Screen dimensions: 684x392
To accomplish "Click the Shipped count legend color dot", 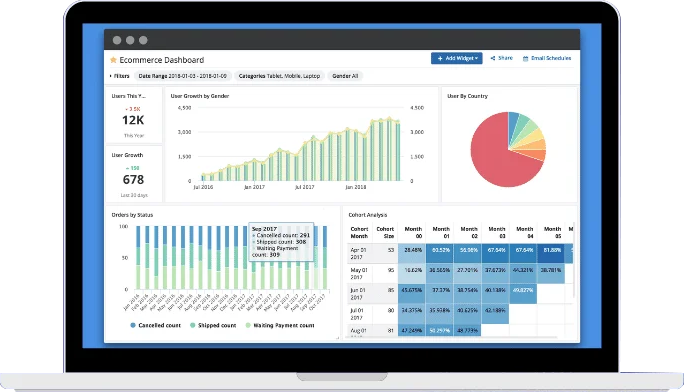I will [x=192, y=325].
